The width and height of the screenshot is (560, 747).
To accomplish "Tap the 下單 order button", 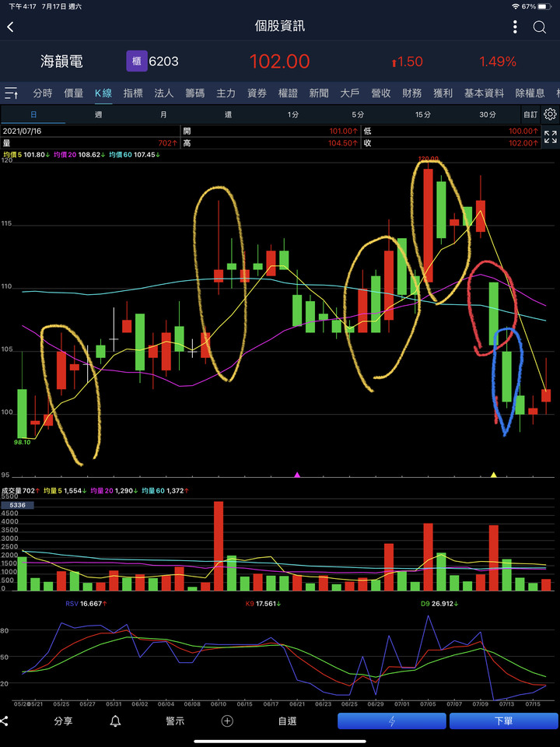I will click(x=503, y=721).
